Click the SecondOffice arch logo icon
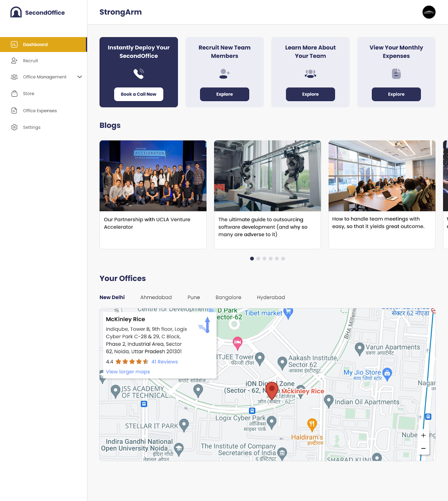Viewport: 448px width, 501px height. coord(16,12)
